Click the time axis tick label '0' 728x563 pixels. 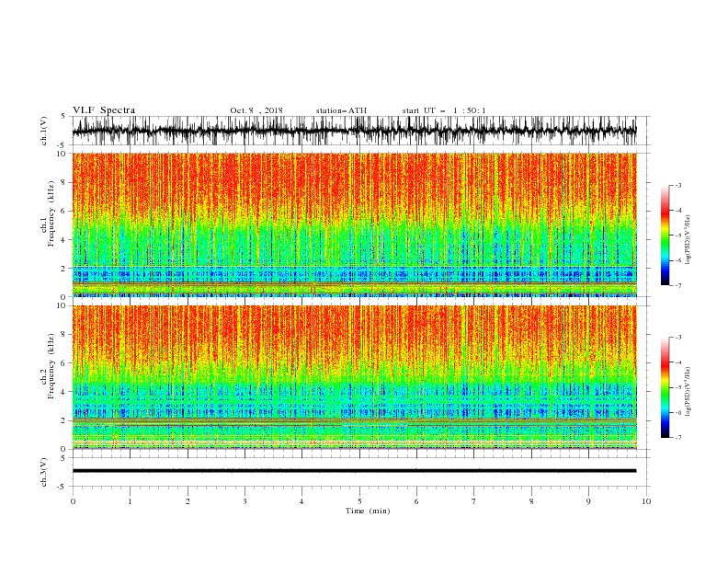pyautogui.click(x=73, y=501)
